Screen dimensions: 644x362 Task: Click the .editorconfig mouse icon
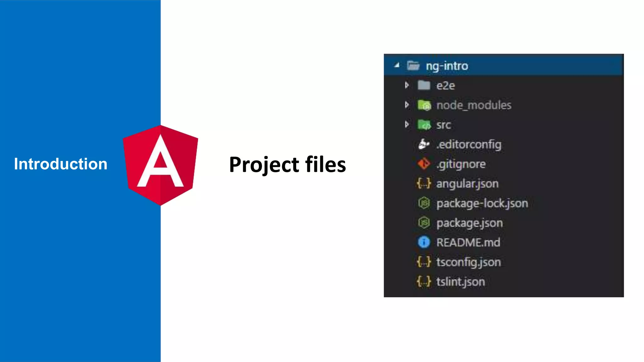pyautogui.click(x=424, y=145)
